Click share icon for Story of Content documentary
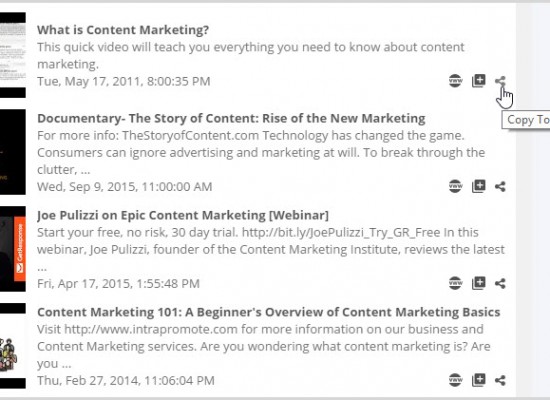This screenshot has width=550, height=400. tap(500, 186)
